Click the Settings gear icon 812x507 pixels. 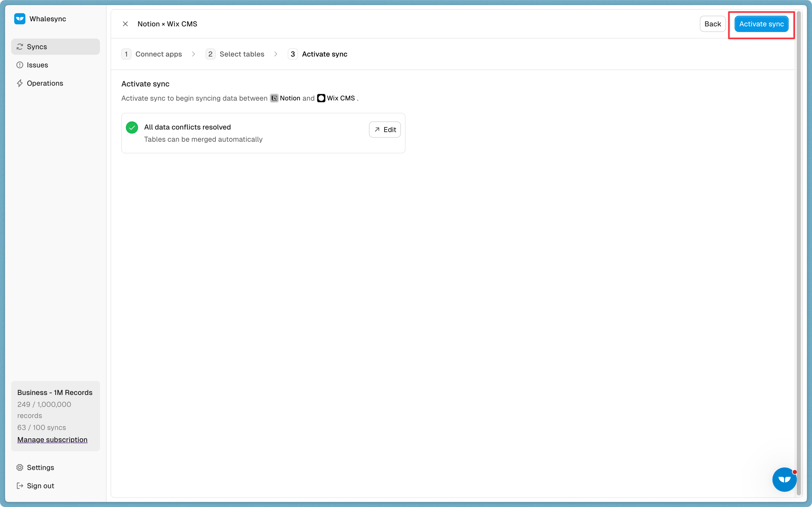pyautogui.click(x=20, y=467)
